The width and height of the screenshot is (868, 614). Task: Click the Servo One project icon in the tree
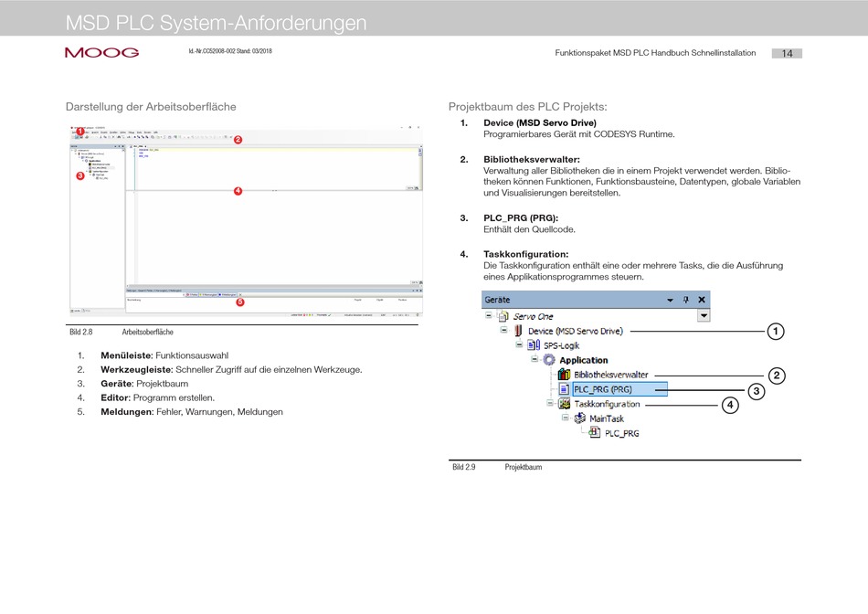pos(503,316)
